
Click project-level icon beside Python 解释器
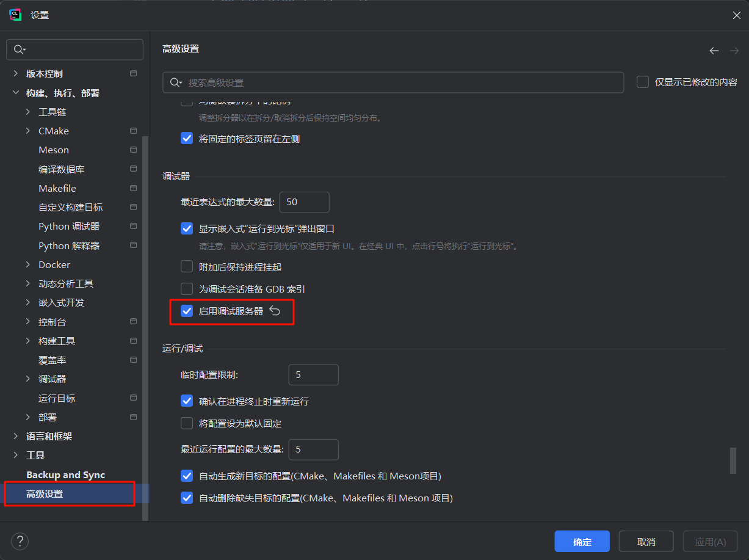[x=133, y=245]
